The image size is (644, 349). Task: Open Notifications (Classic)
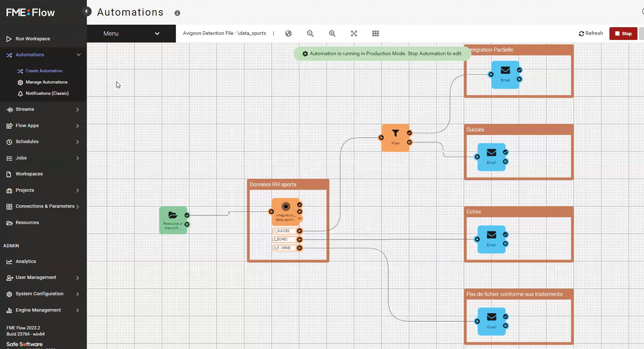click(47, 93)
